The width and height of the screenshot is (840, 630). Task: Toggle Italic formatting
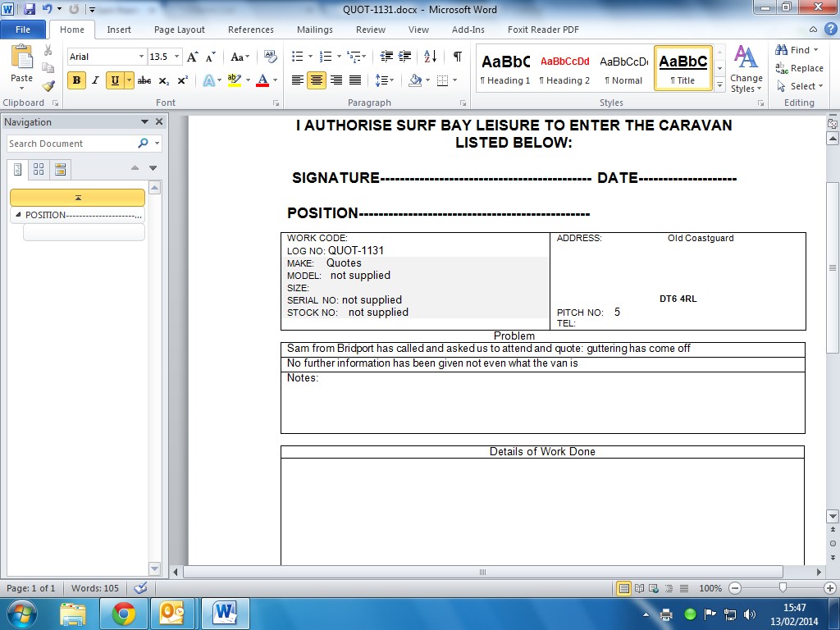tap(95, 80)
